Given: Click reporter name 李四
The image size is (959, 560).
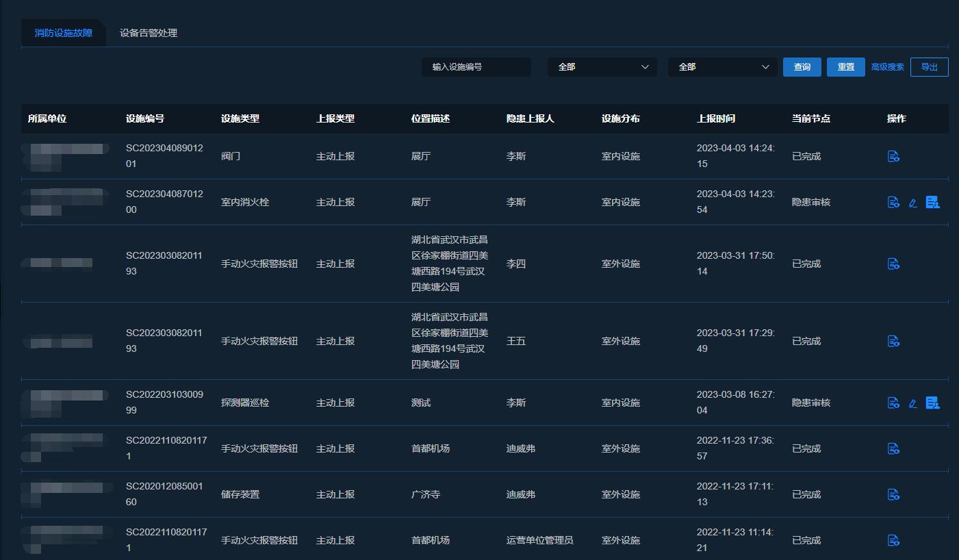Looking at the screenshot, I should 516,264.
